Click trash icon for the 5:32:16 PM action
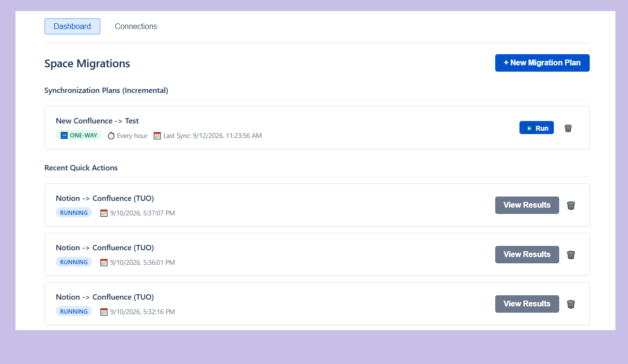The height and width of the screenshot is (364, 628). click(571, 304)
